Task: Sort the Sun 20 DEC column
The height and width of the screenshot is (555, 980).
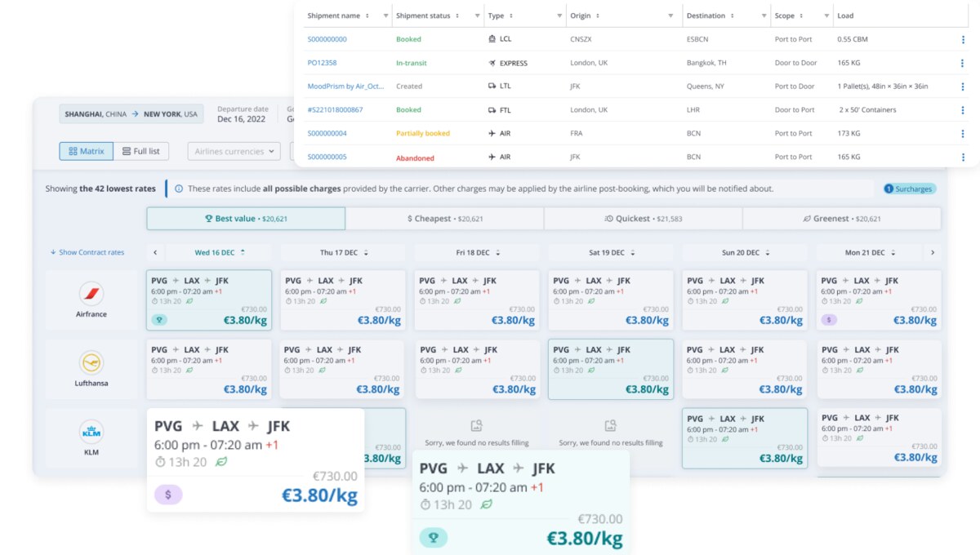Action: (x=767, y=253)
